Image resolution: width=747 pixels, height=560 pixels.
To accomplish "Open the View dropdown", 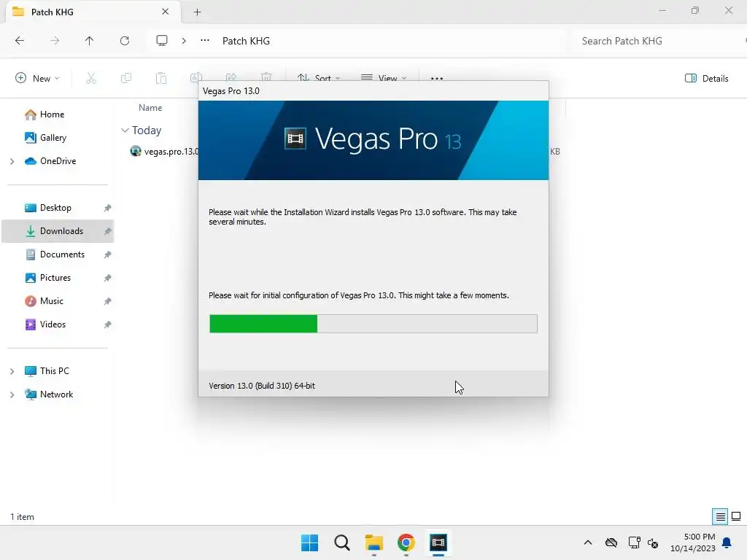I will coord(384,78).
